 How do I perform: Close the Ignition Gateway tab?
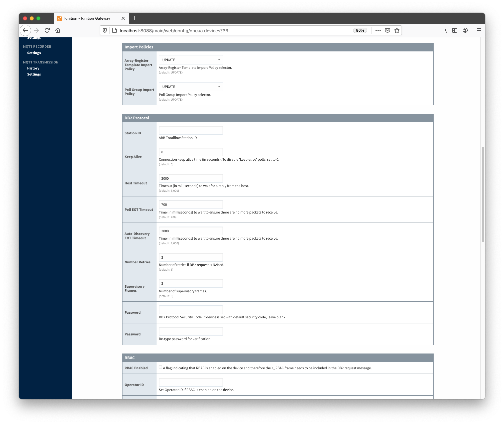tap(123, 19)
